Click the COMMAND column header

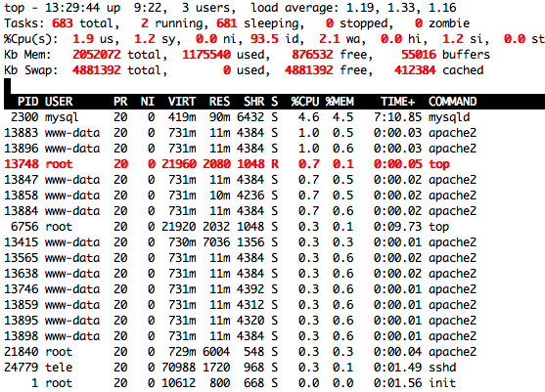[x=453, y=102]
